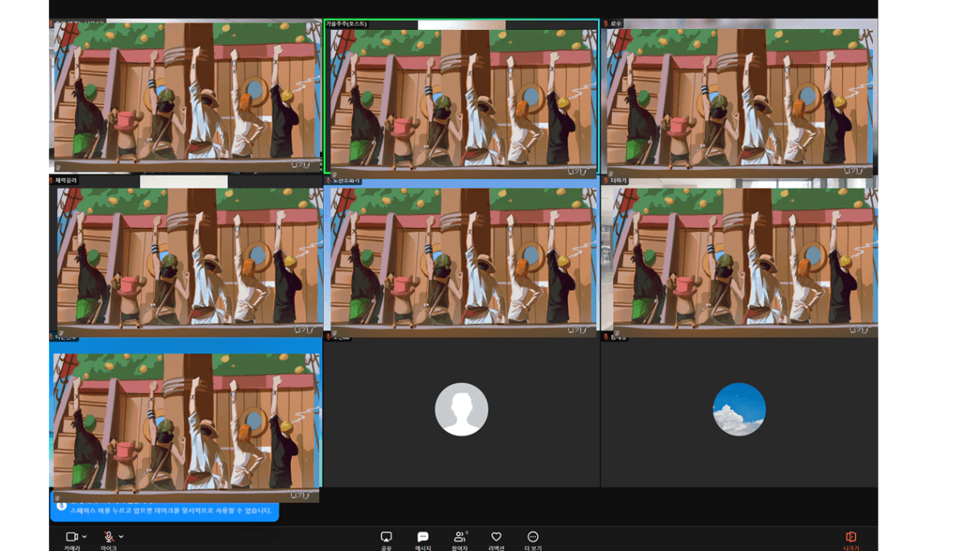This screenshot has width=980, height=551.
Task: Click the 체력관리 name label
Action: point(64,180)
